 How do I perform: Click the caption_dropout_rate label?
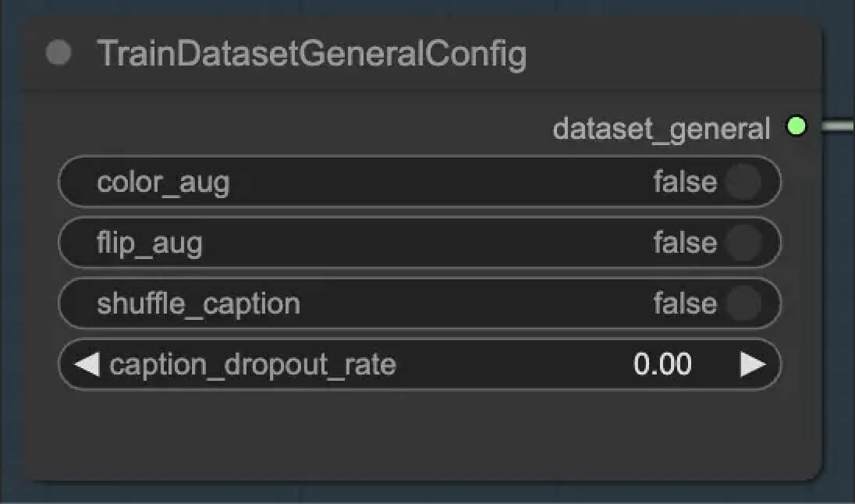point(253,364)
